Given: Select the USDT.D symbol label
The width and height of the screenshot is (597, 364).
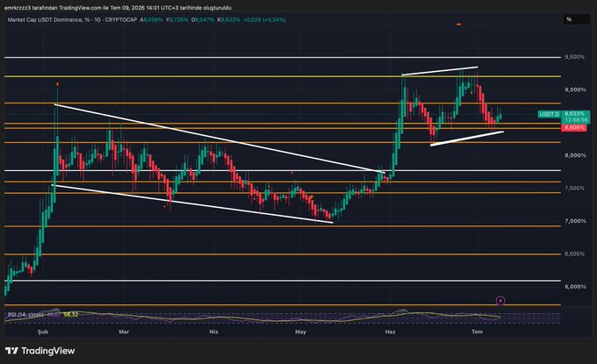Looking at the screenshot, I should click(x=549, y=114).
